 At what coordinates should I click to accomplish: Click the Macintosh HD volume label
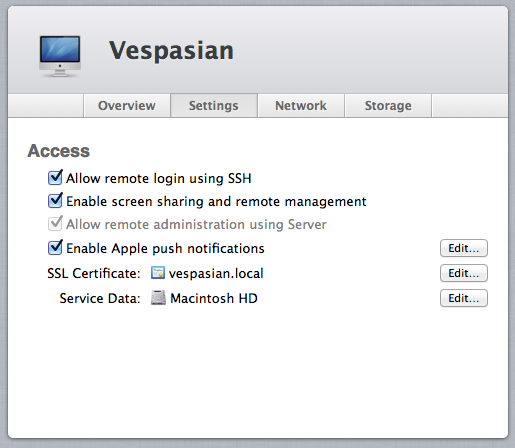click(x=214, y=298)
